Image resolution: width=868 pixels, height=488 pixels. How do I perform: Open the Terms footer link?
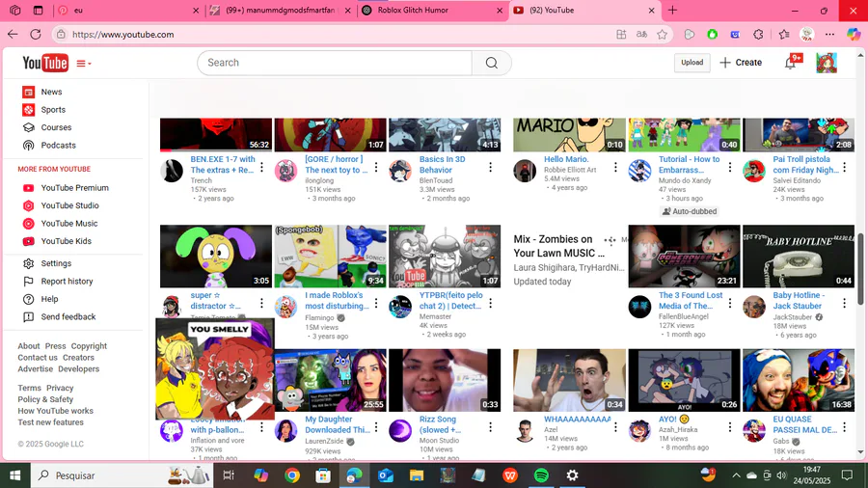coord(29,388)
